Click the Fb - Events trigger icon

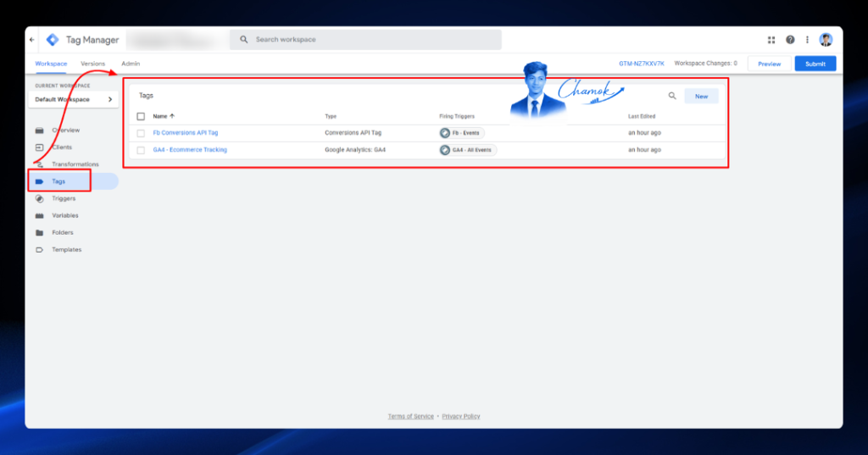[x=444, y=133]
